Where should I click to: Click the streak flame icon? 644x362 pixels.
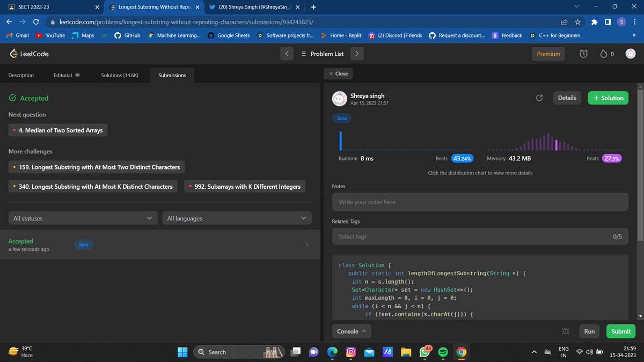[603, 54]
